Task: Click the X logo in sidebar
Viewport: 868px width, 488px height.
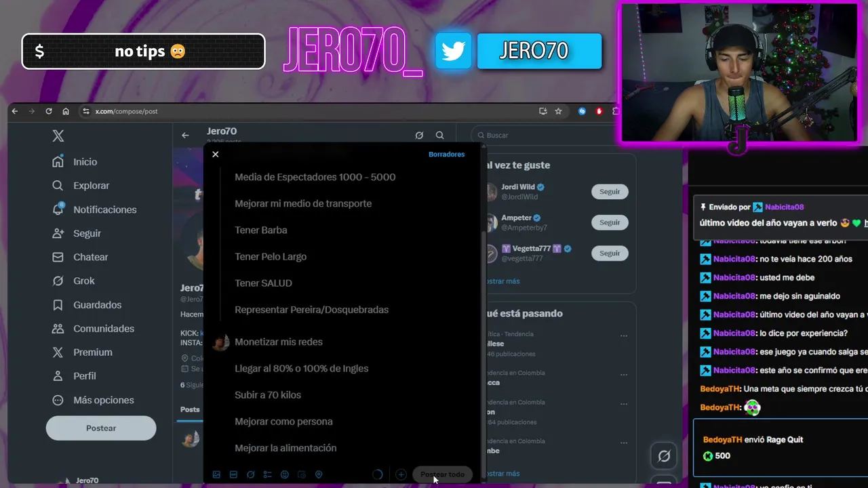Action: pos(58,136)
